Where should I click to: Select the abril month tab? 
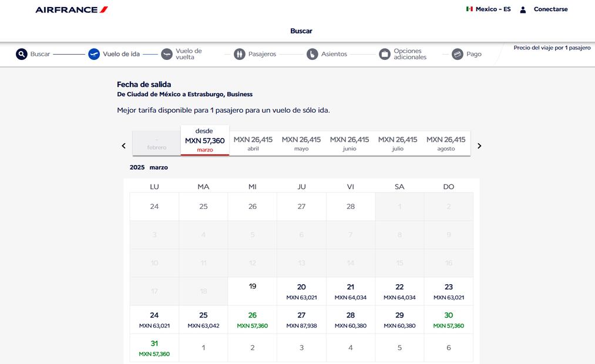coord(253,143)
